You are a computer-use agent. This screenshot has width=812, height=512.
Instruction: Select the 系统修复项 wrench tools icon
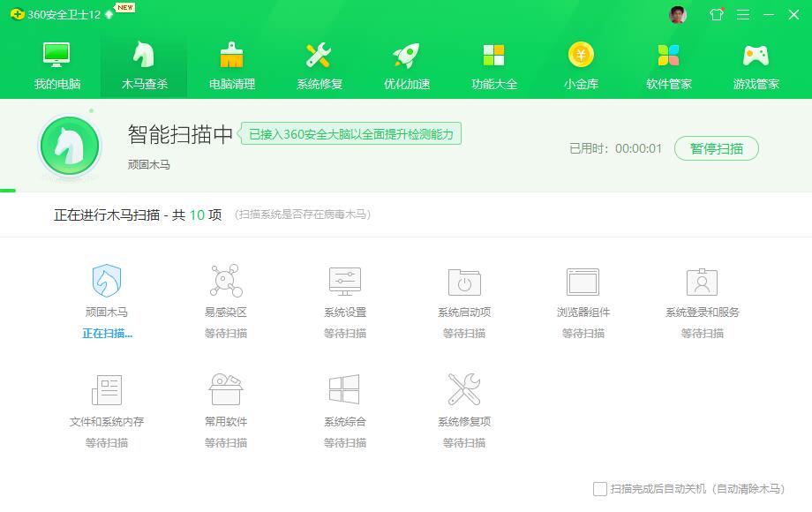[464, 390]
